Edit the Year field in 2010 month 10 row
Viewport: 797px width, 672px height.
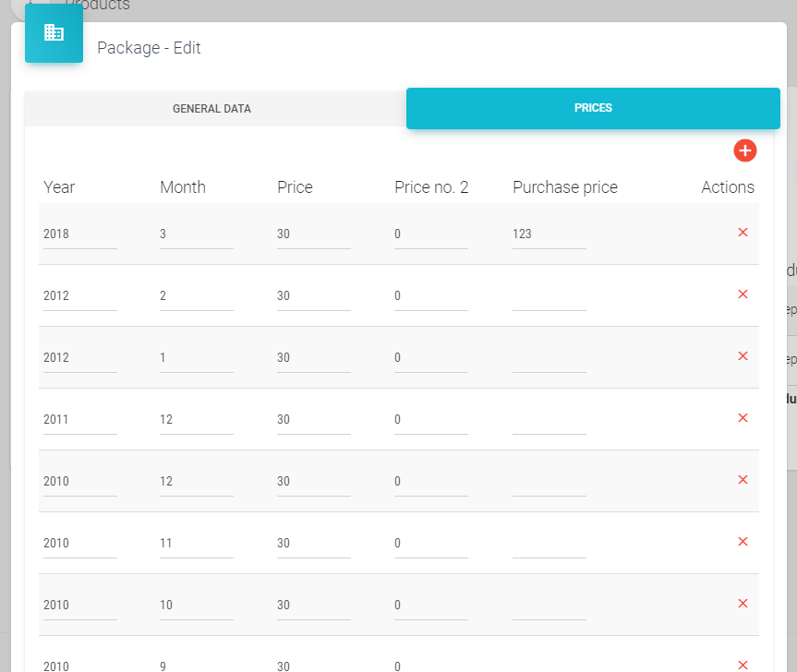tap(79, 606)
